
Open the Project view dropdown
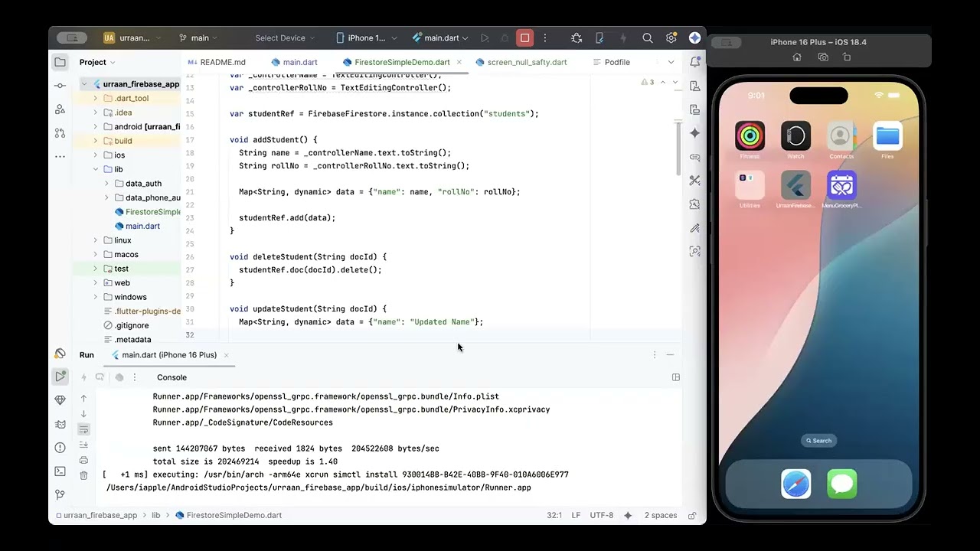97,62
